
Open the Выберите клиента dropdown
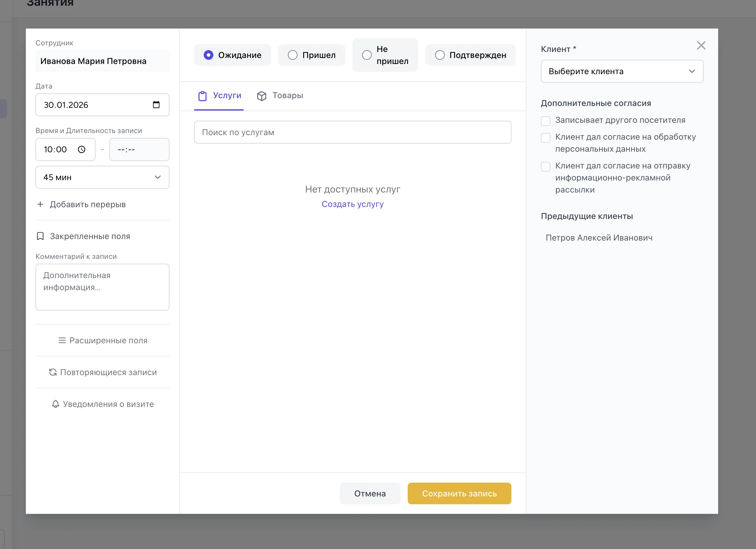[x=622, y=71]
